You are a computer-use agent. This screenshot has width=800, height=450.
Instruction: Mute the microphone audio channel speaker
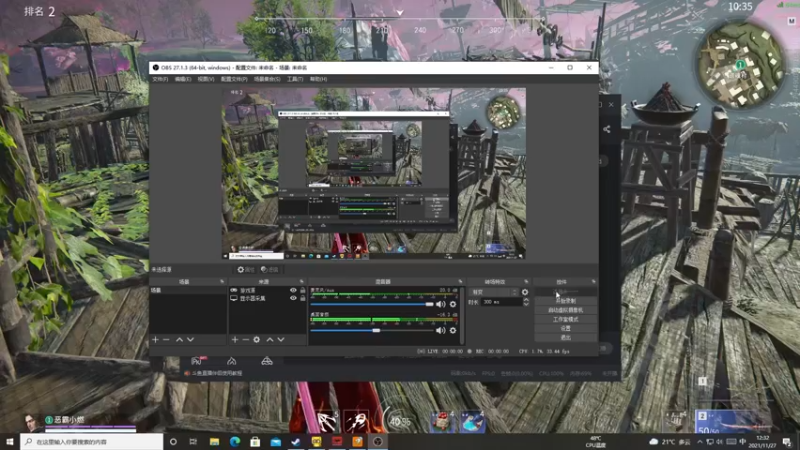coord(441,304)
